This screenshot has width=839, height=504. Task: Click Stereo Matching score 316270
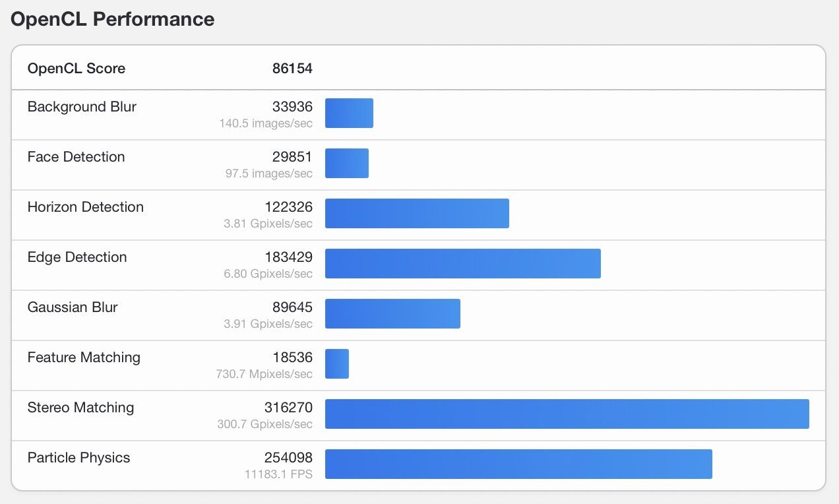tap(289, 408)
